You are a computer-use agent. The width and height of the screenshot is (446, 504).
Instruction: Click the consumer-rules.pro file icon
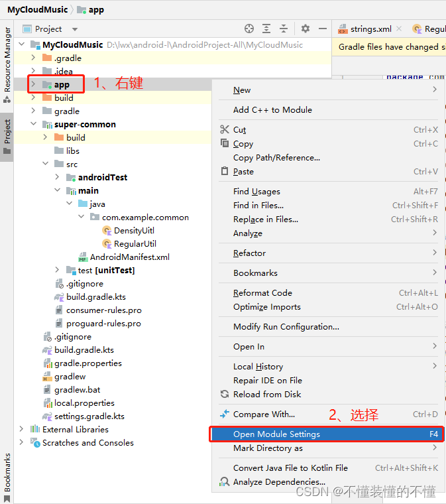59,310
